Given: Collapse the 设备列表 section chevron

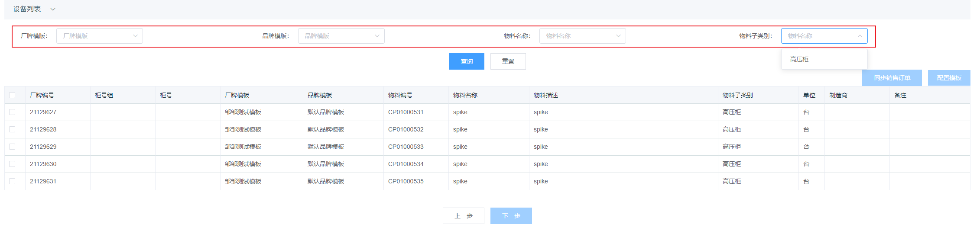Looking at the screenshot, I should 53,9.
